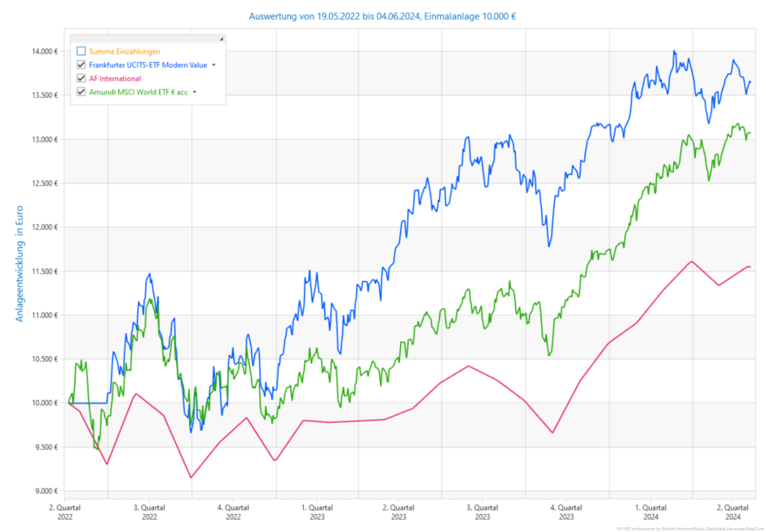Expand dropdown arrow next to Amundi MSCI World ETF
Image resolution: width=766 pixels, height=532 pixels.
194,93
